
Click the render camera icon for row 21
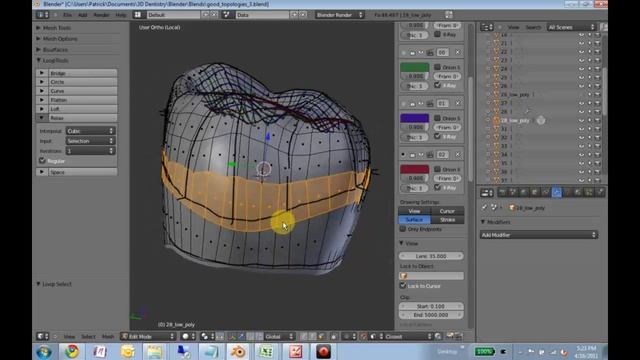pos(597,43)
